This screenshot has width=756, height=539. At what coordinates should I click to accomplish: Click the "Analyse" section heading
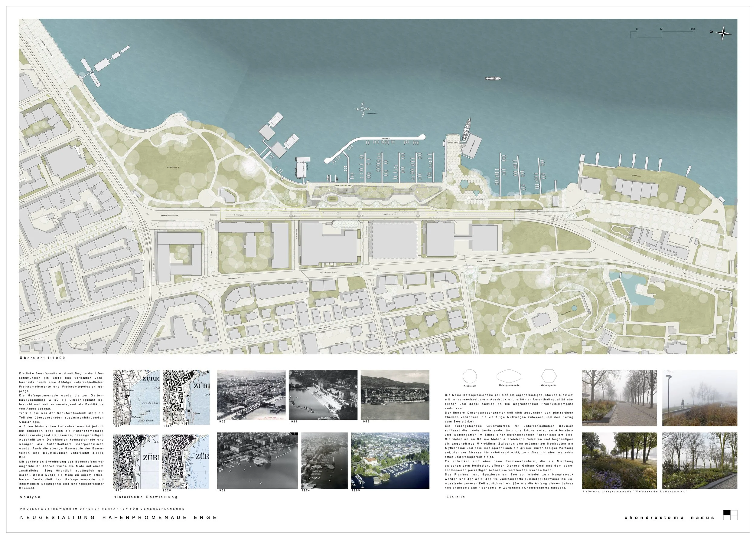coord(30,497)
